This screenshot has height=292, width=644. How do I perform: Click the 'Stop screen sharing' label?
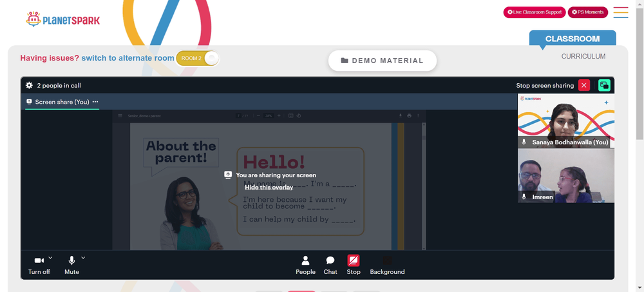[545, 86]
